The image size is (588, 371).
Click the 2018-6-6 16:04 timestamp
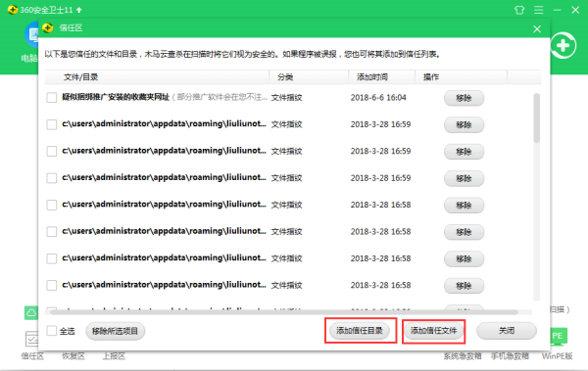click(378, 98)
